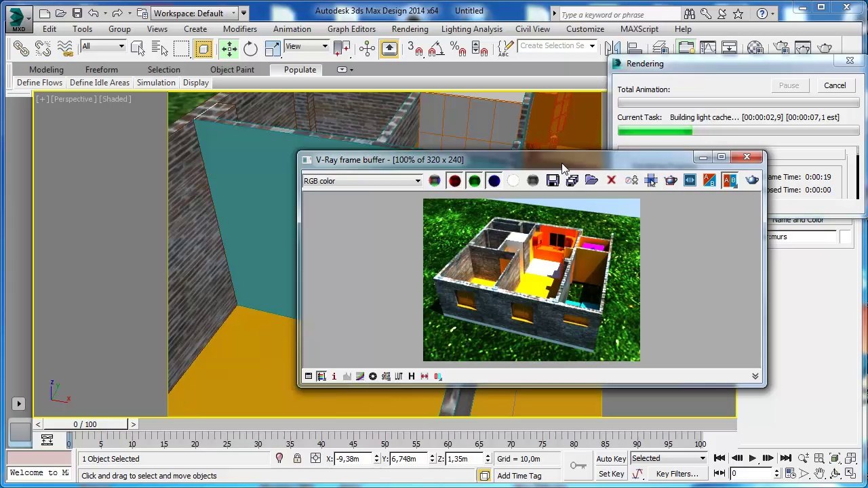Activate the Select and Move tool
Screen dimensions: 868x488
click(229, 48)
